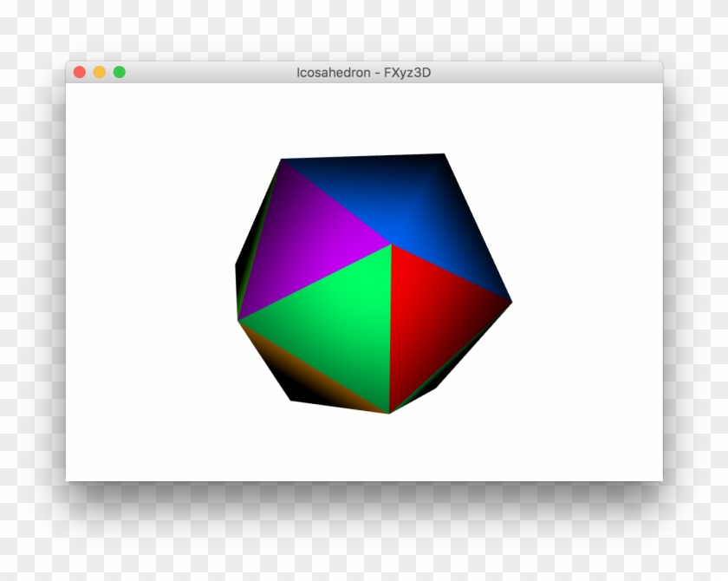Minimize the FXyz3D window
Image resolution: width=728 pixels, height=581 pixels.
click(x=99, y=74)
